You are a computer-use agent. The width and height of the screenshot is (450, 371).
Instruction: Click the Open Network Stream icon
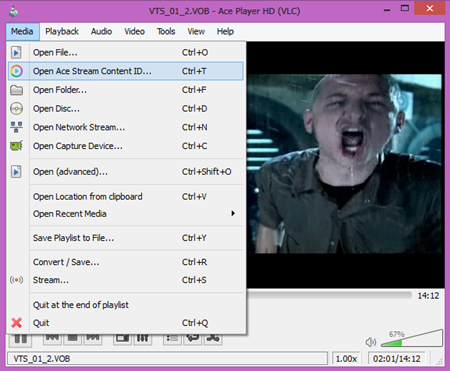pyautogui.click(x=16, y=127)
